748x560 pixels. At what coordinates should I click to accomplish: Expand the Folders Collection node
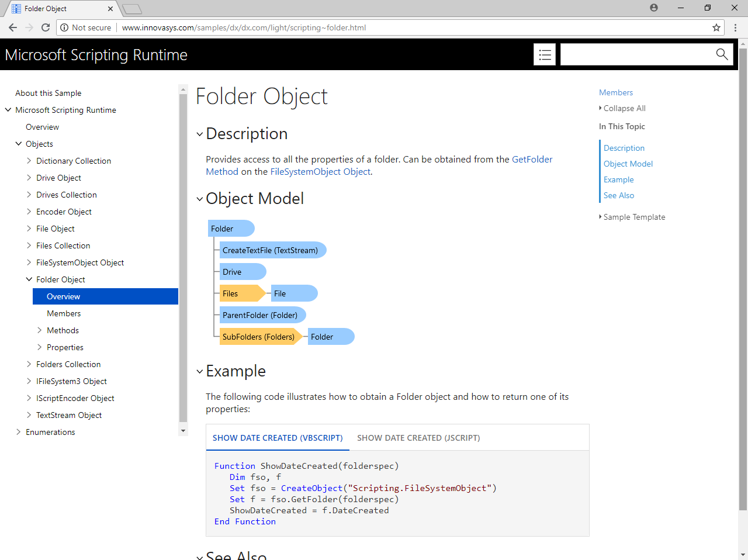29,364
